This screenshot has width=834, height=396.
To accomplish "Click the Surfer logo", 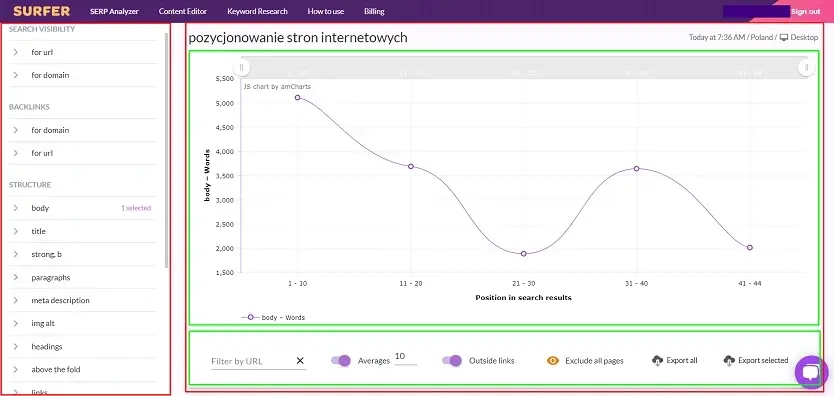I will click(x=41, y=11).
